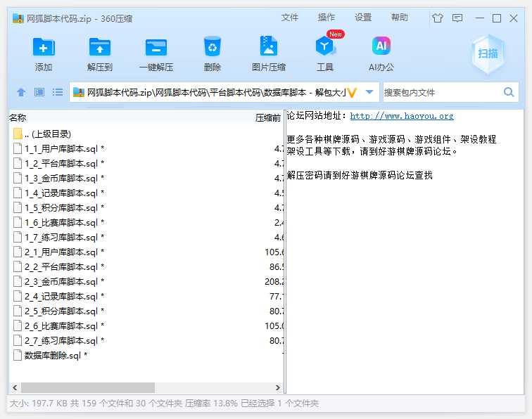Click the 2_3_金币库脚本.sql file icon
Screen dimensions: 532x419
(18, 281)
